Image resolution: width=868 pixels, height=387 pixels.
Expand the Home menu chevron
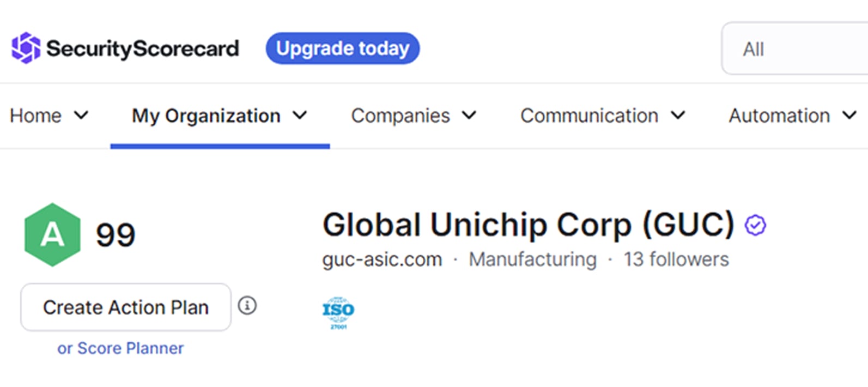coord(81,116)
